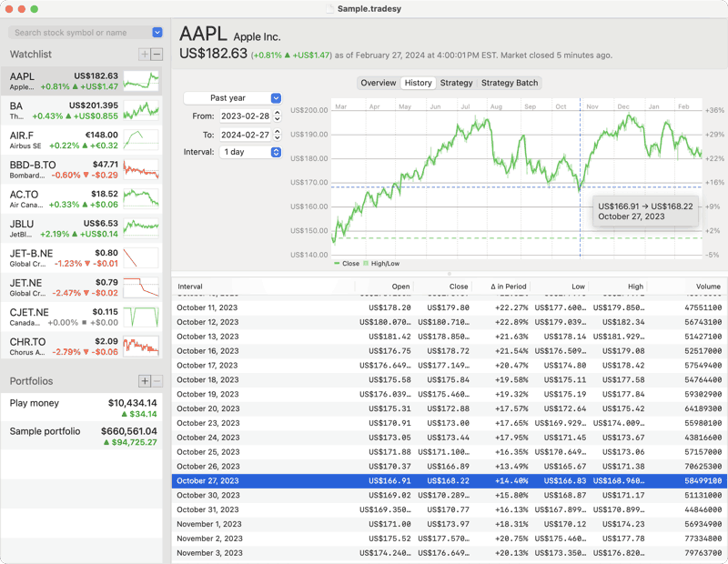Remove selected stock from Watchlist
728x564 pixels.
[157, 55]
